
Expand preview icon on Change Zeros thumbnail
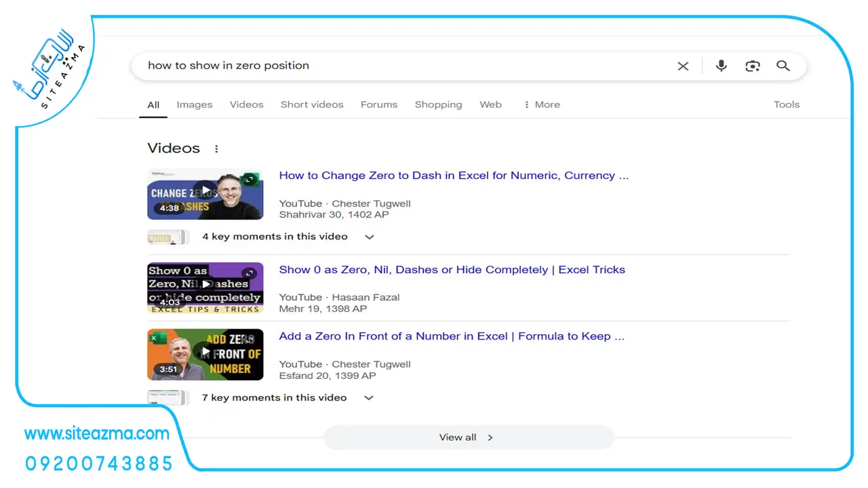point(250,180)
